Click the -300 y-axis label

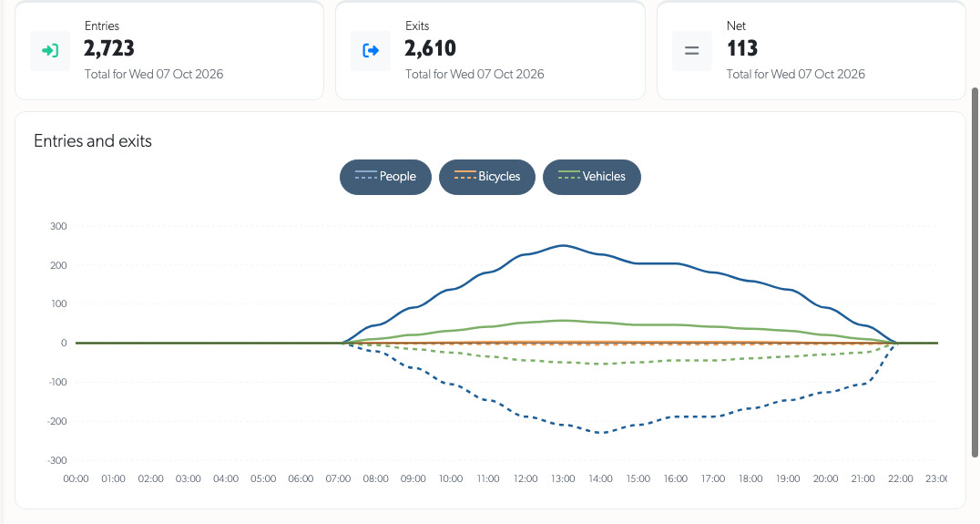coord(56,460)
